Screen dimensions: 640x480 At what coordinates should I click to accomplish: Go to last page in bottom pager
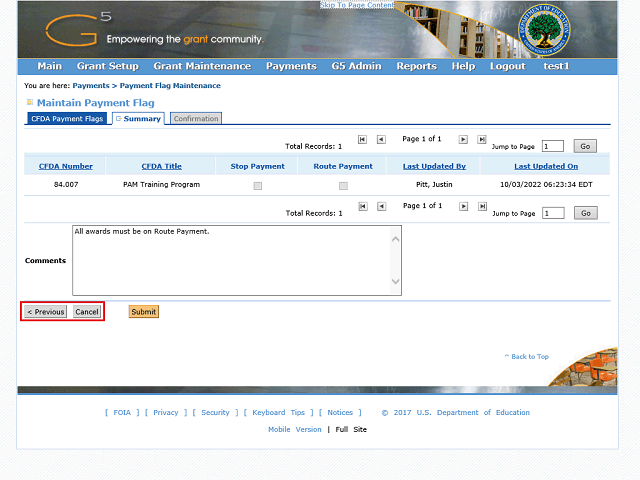point(482,207)
